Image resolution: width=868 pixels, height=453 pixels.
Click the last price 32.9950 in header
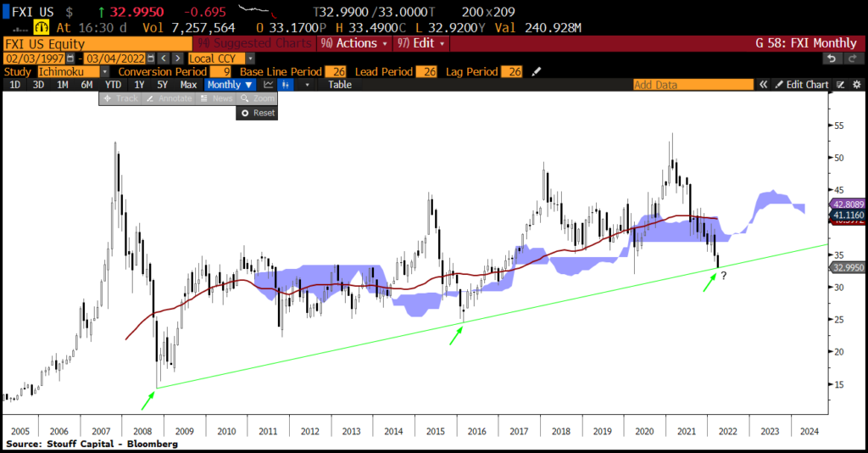click(x=136, y=12)
